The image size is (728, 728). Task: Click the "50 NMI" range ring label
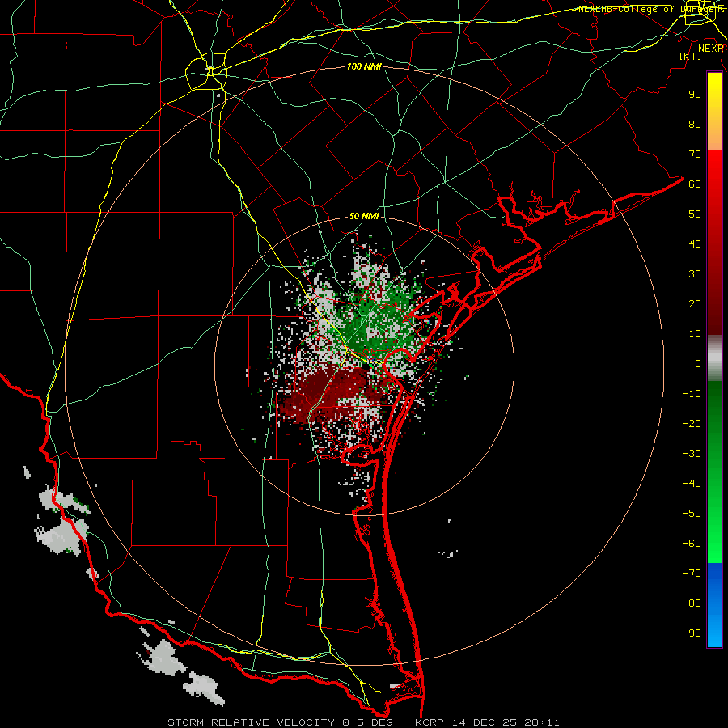tap(364, 216)
